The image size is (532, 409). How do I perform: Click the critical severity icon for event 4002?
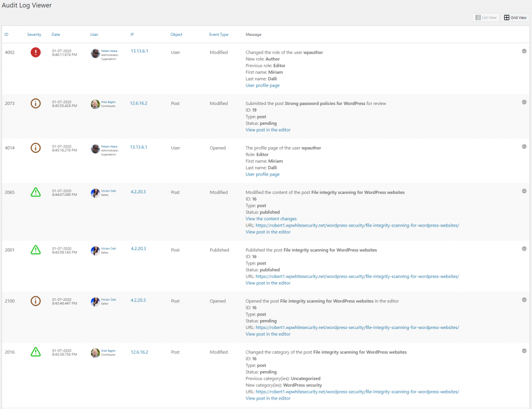click(x=35, y=52)
